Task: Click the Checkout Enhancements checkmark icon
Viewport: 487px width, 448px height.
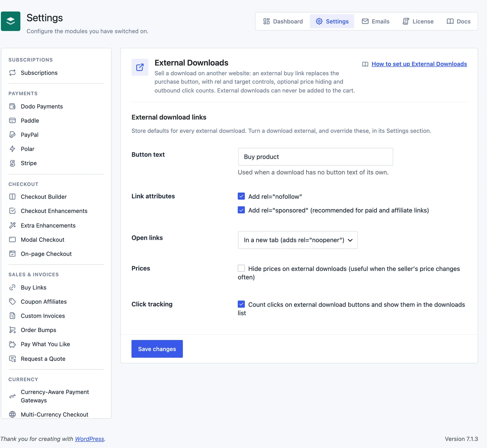Action: (x=12, y=211)
